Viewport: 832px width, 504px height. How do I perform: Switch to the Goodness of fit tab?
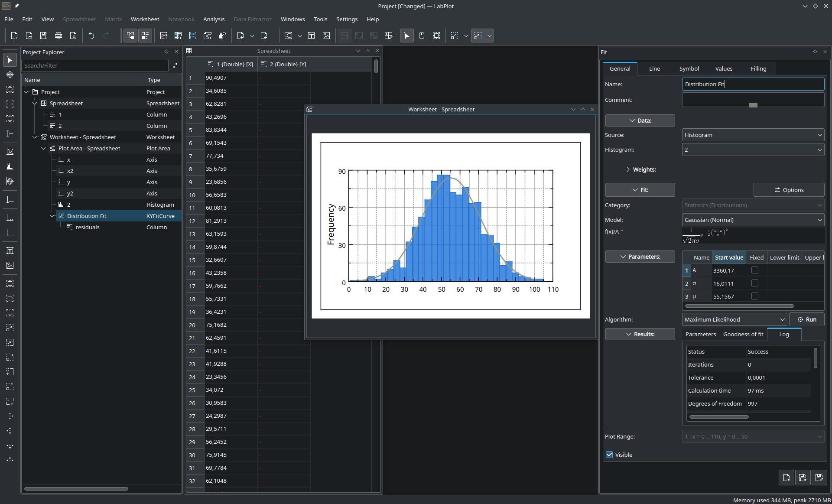click(x=743, y=334)
